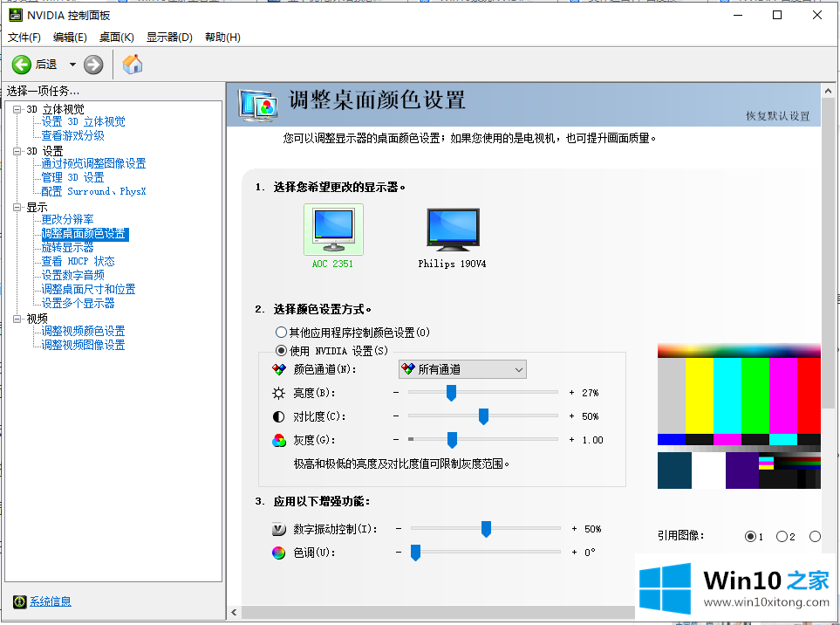Collapse the 3D 设置 tree node
840x625 pixels.
17,151
